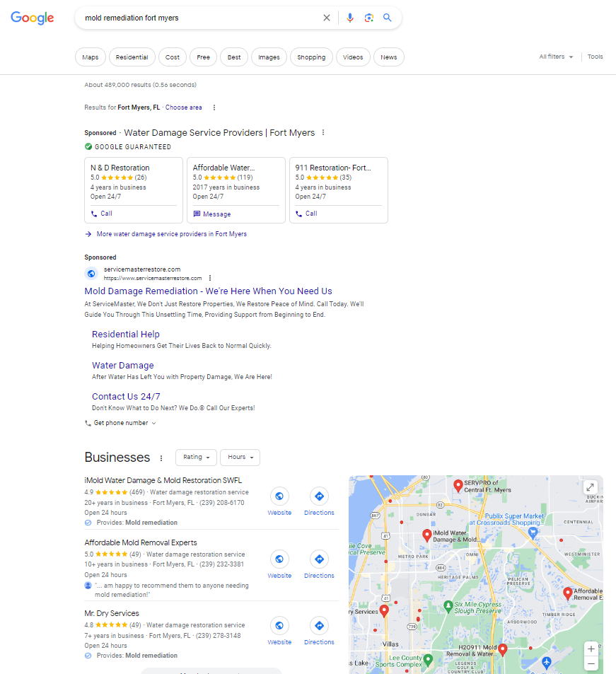Open Affordable Mold Removal Experts listing
Image resolution: width=616 pixels, height=674 pixels.
pyautogui.click(x=141, y=543)
